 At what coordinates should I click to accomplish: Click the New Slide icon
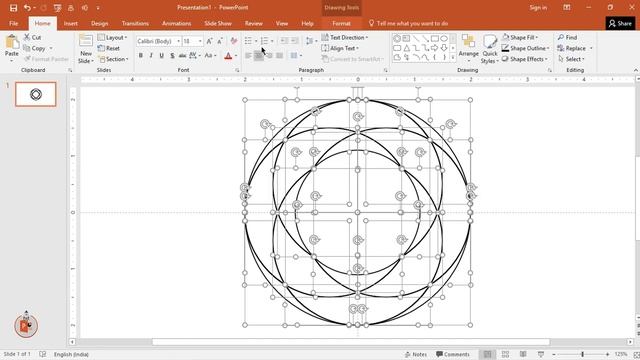coord(86,41)
